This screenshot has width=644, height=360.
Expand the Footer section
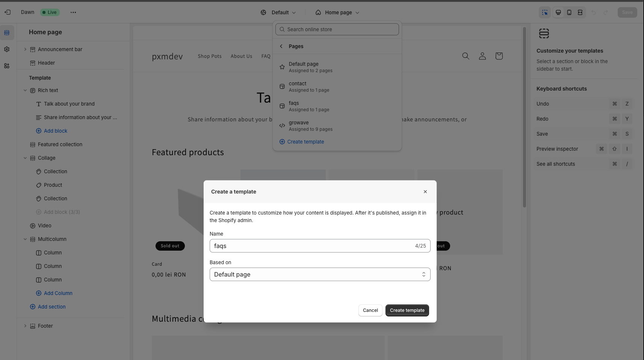[25, 326]
